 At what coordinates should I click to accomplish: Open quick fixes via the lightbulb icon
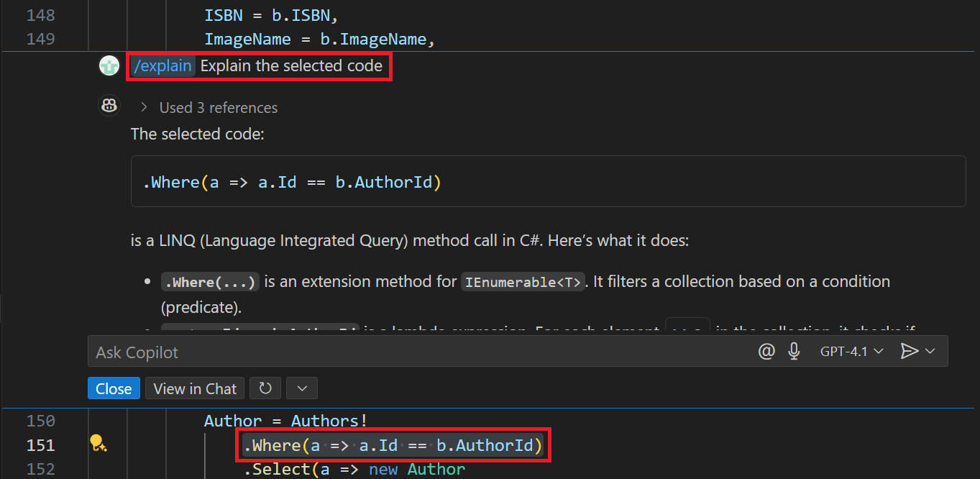99,444
